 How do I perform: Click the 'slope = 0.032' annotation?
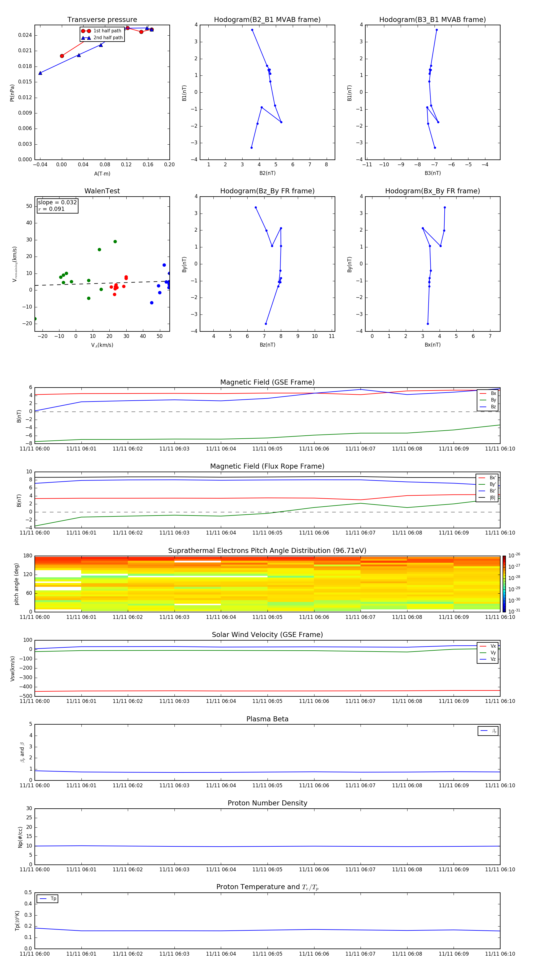pyautogui.click(x=57, y=203)
